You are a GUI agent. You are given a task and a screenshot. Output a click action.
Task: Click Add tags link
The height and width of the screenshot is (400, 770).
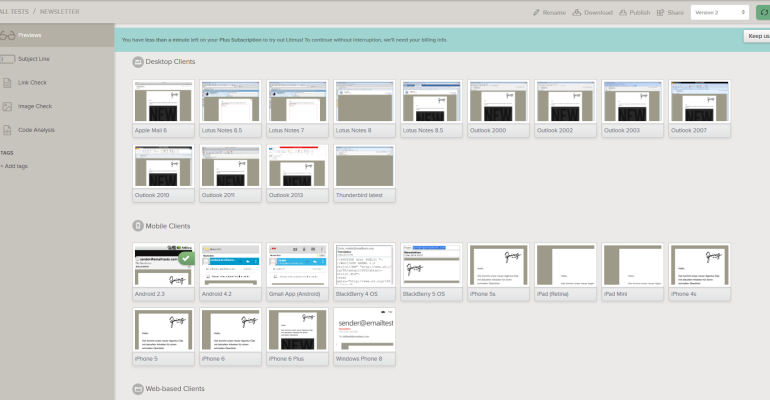[x=14, y=166]
